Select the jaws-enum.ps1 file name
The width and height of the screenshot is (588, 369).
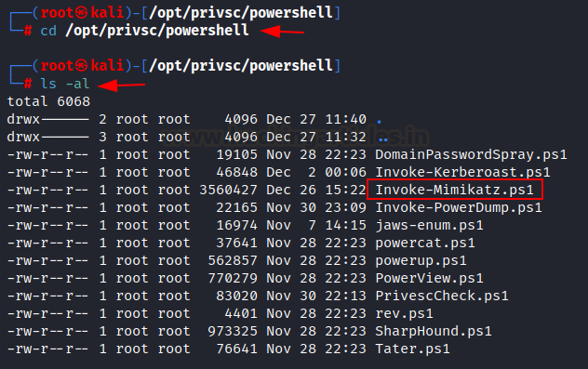[x=430, y=225]
